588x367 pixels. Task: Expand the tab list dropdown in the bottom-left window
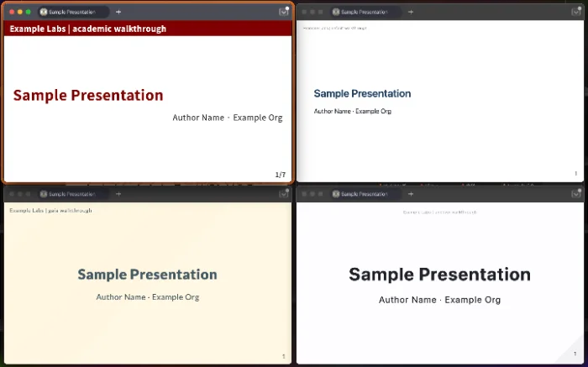[x=283, y=194]
